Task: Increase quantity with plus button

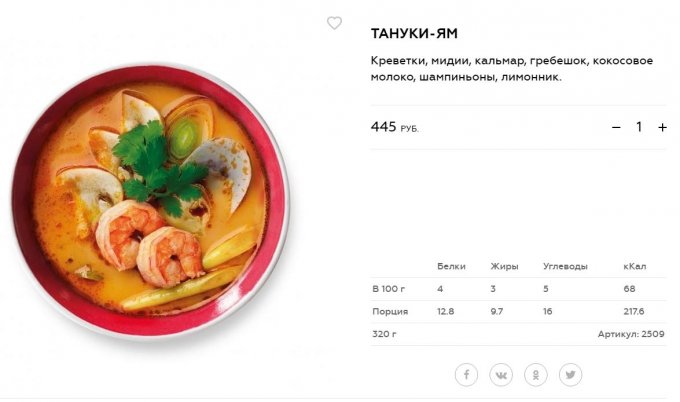Action: point(662,127)
